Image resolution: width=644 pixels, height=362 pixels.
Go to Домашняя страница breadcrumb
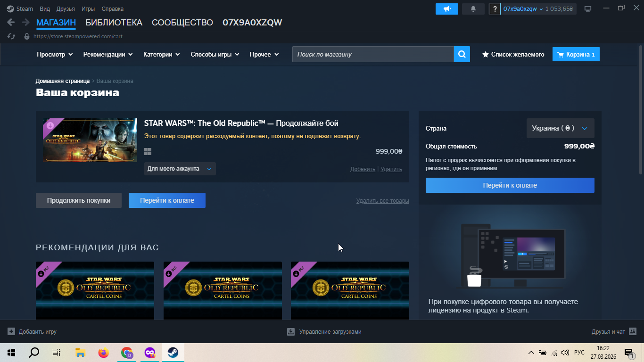coord(63,81)
